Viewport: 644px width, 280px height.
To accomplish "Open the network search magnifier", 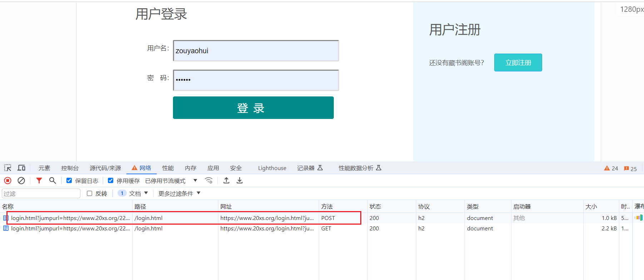I will click(53, 181).
